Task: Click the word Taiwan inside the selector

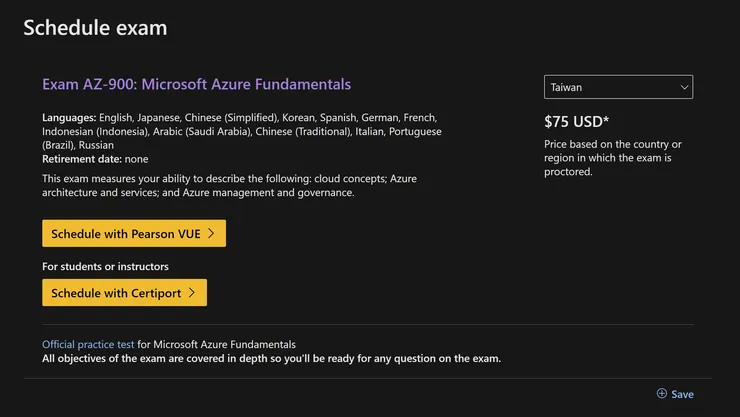Action: click(566, 88)
